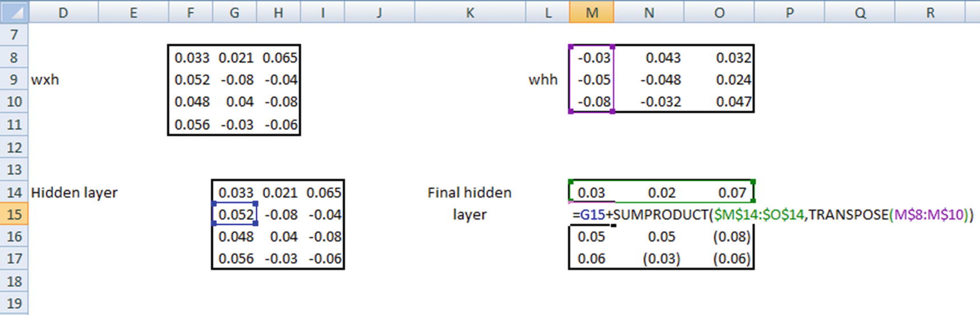Image resolution: width=980 pixels, height=315 pixels.
Task: Click the 'layer' label in row 15
Action: click(x=469, y=215)
